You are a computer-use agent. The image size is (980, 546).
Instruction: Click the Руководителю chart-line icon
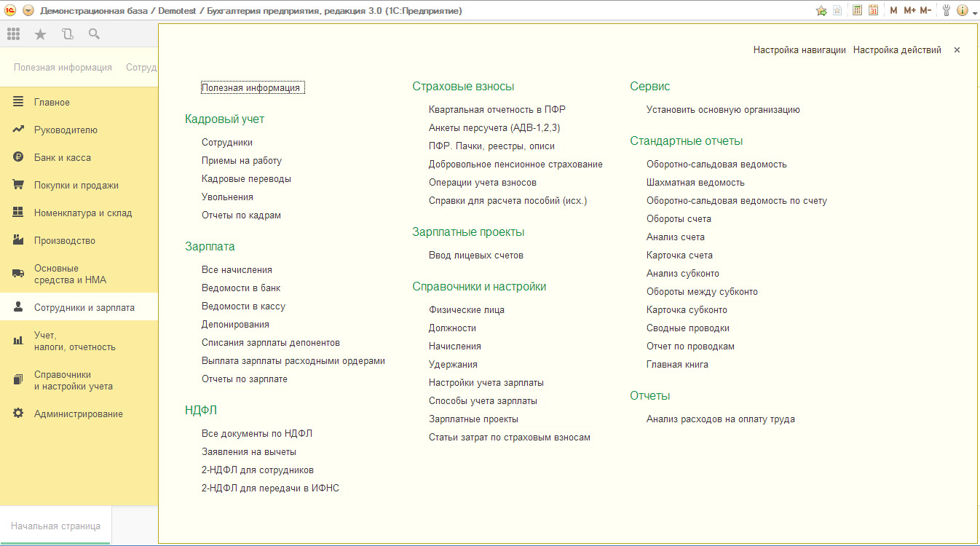click(x=18, y=130)
